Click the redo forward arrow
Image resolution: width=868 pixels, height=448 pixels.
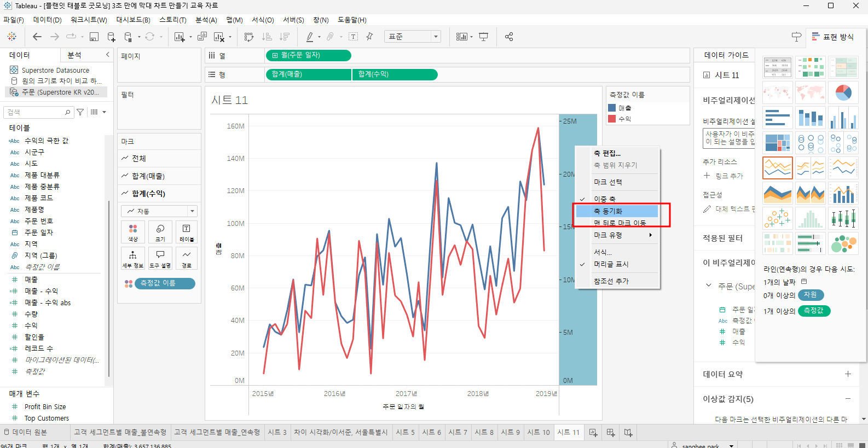(x=55, y=37)
